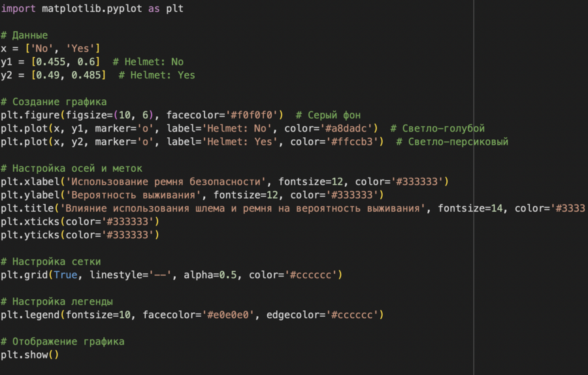The width and height of the screenshot is (588, 375).
Task: Click the plt.xlabel function name
Action: click(30, 182)
